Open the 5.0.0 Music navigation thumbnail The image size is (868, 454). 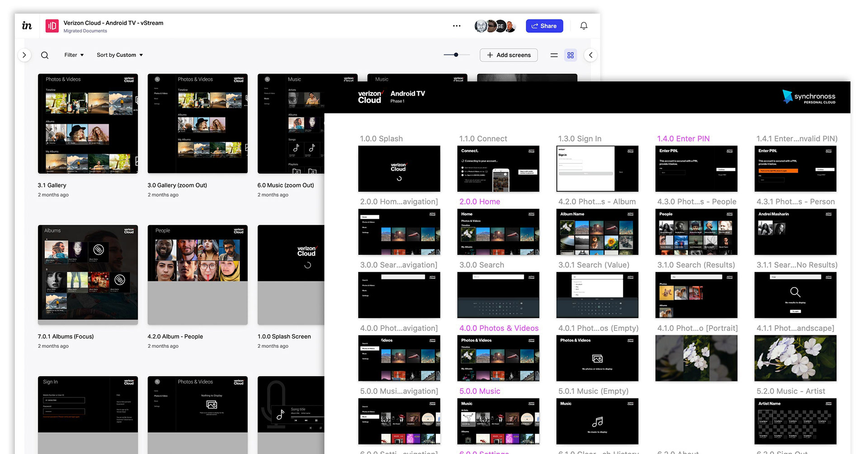[399, 421]
